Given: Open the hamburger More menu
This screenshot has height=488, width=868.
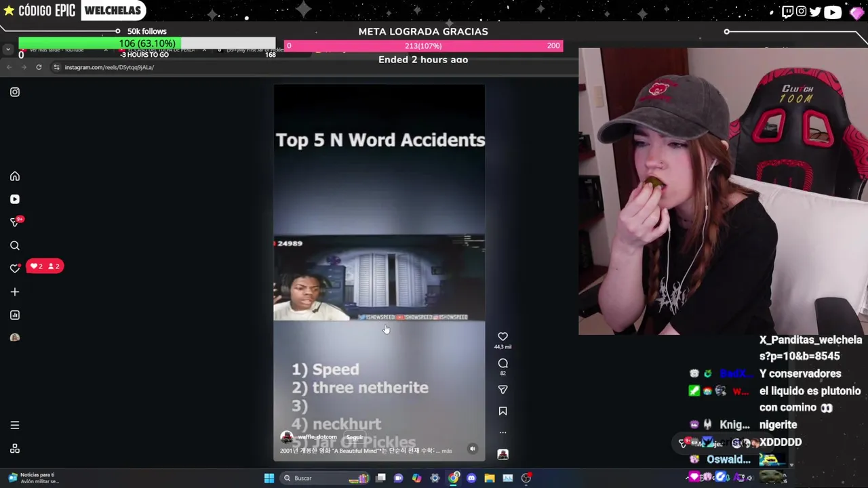Looking at the screenshot, I should (x=15, y=426).
